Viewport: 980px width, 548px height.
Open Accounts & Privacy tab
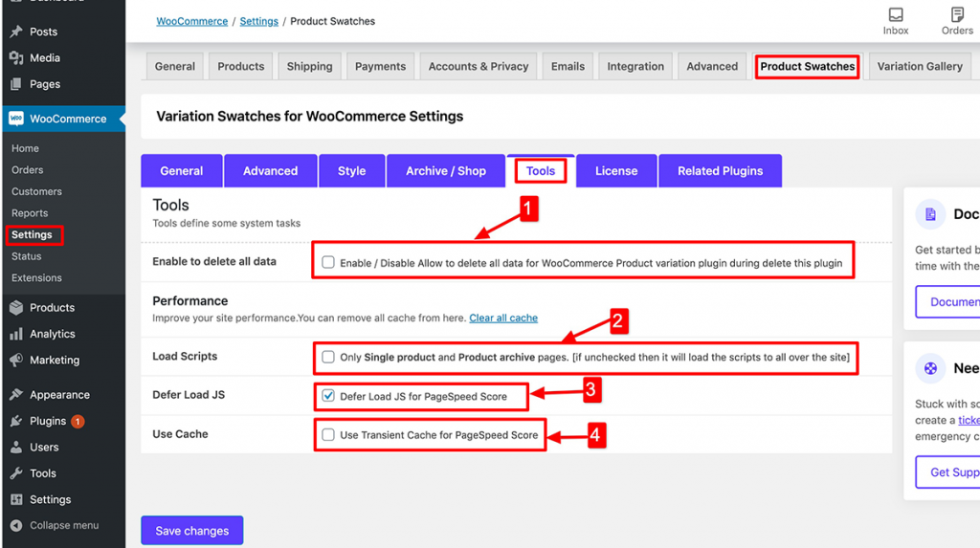coord(479,66)
